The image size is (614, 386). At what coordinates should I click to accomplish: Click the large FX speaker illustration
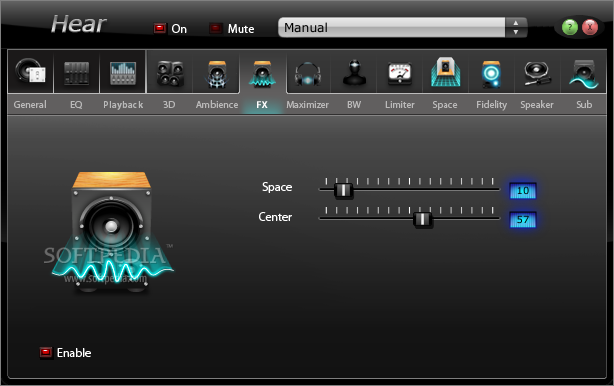coord(112,231)
